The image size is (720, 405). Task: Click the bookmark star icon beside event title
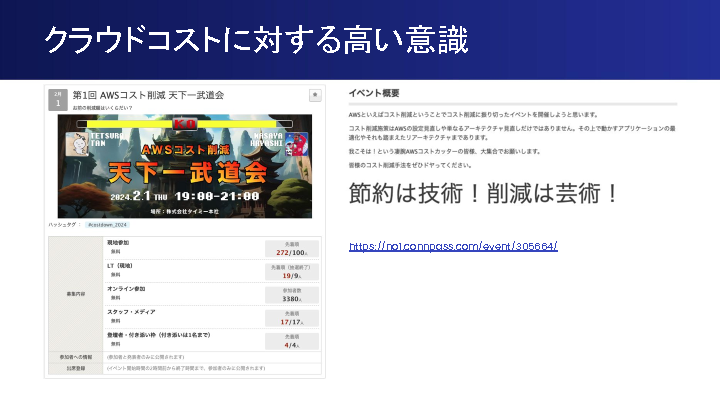(315, 95)
